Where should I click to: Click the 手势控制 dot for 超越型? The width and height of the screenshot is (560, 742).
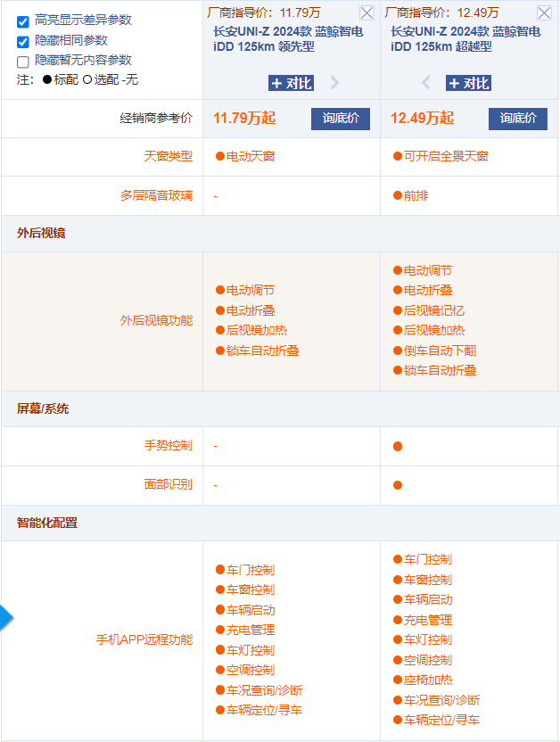coord(398,446)
